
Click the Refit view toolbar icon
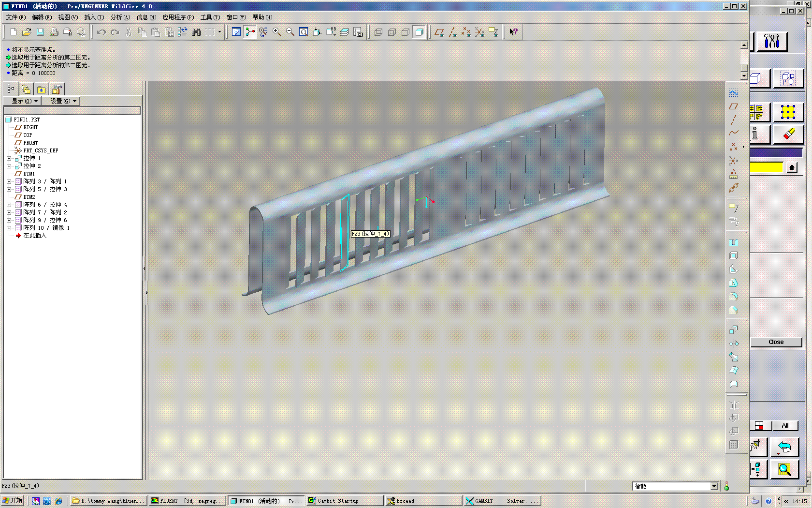304,32
